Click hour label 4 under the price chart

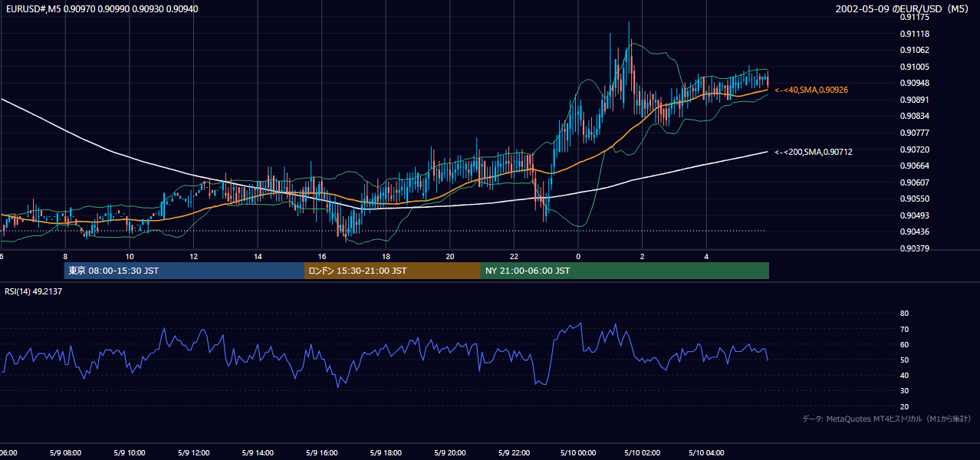[707, 256]
